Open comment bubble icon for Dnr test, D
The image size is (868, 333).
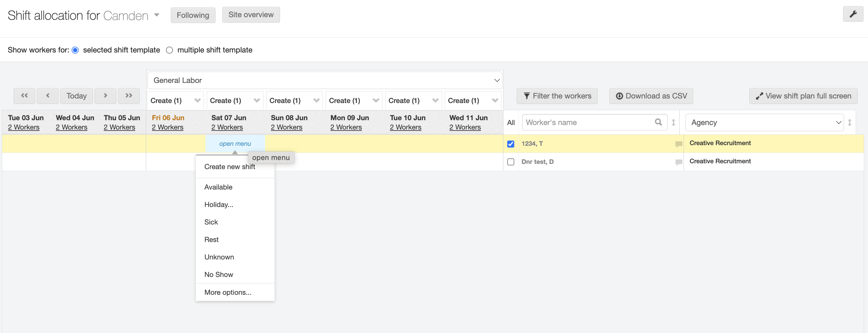coord(678,162)
